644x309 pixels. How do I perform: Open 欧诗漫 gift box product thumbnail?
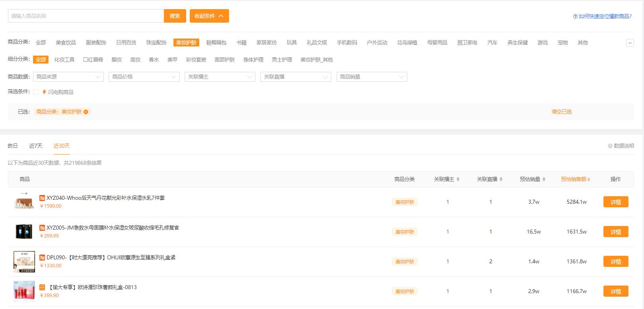(24, 291)
